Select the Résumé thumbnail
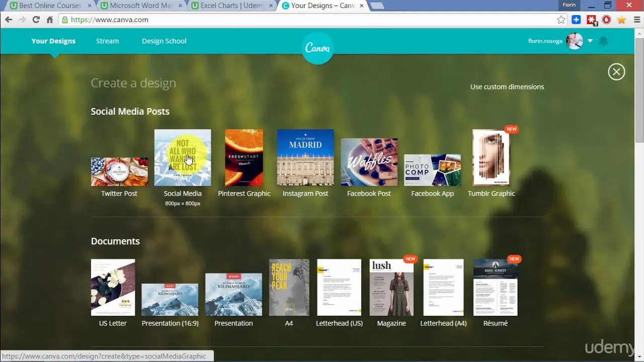This screenshot has width=644, height=362. point(495,288)
